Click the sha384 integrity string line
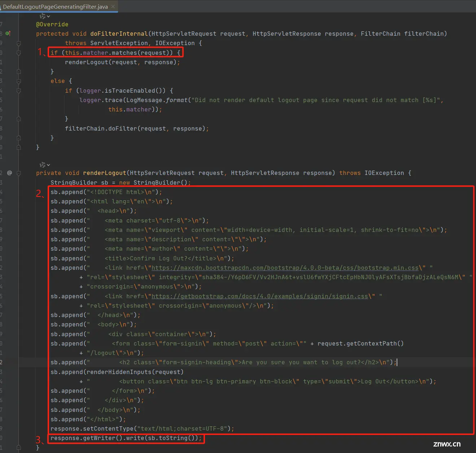Viewport: 476px width, 453px height. (276, 277)
